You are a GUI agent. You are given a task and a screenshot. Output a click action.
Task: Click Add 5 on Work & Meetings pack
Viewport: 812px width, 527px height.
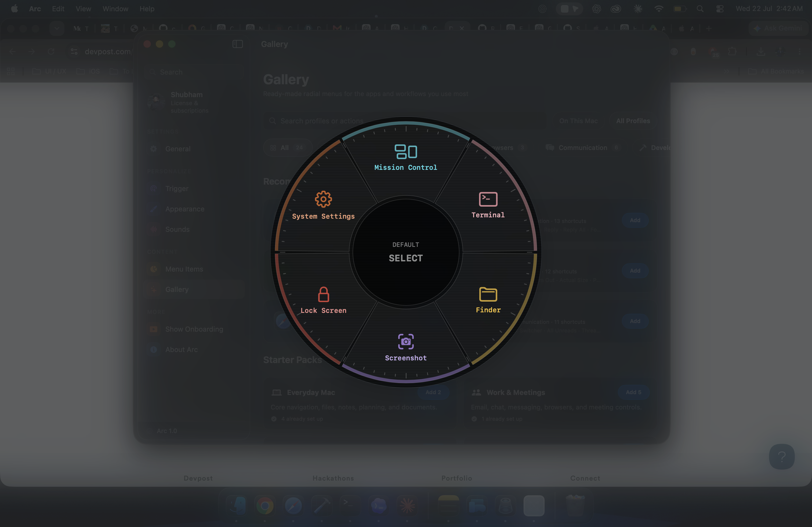click(x=633, y=392)
